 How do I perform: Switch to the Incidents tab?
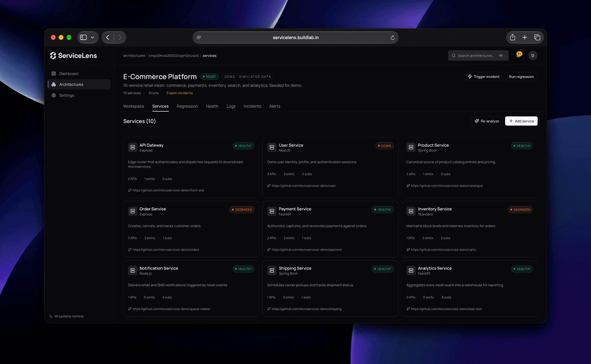252,106
